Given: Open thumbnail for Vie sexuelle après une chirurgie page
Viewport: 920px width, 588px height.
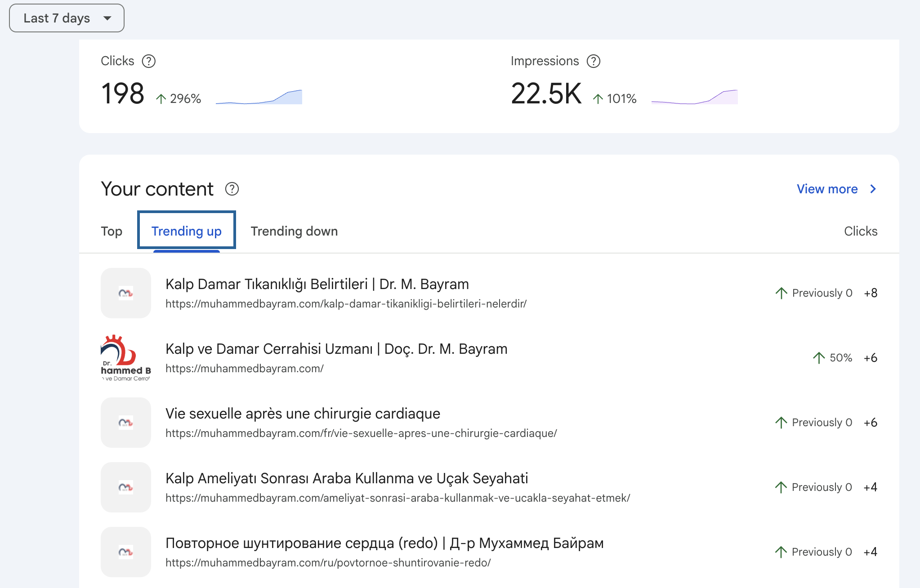Looking at the screenshot, I should 126,423.
